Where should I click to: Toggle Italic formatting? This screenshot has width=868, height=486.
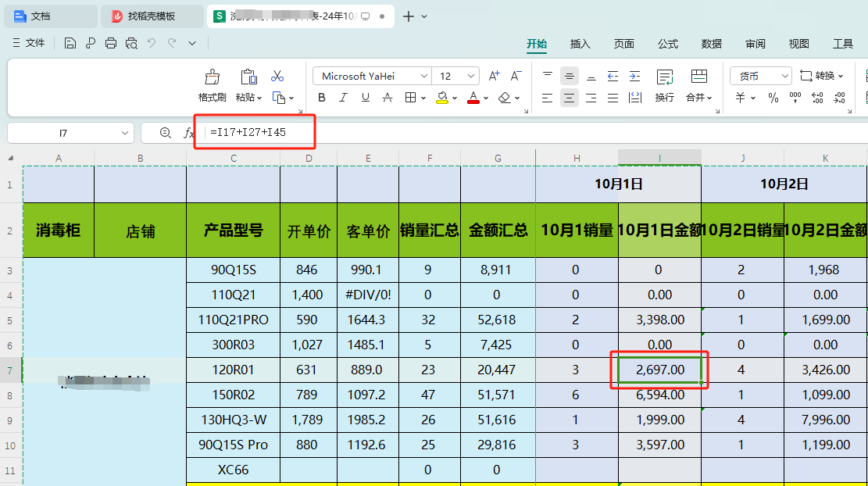pos(343,98)
